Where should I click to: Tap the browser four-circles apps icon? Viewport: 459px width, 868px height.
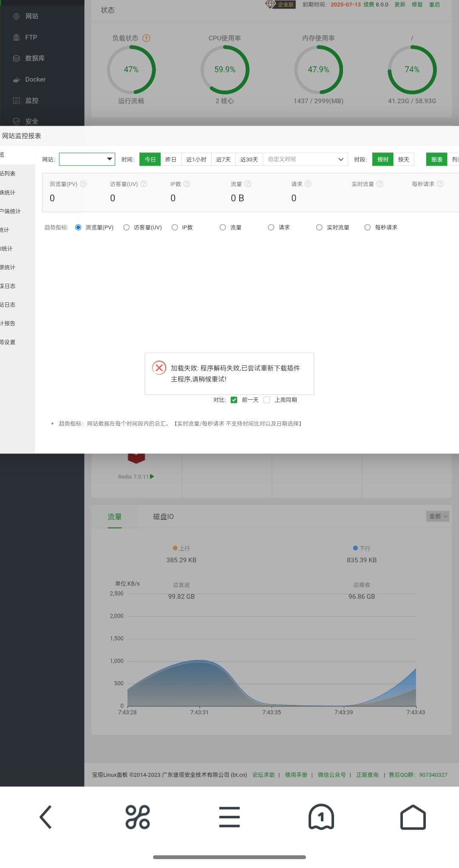138,817
